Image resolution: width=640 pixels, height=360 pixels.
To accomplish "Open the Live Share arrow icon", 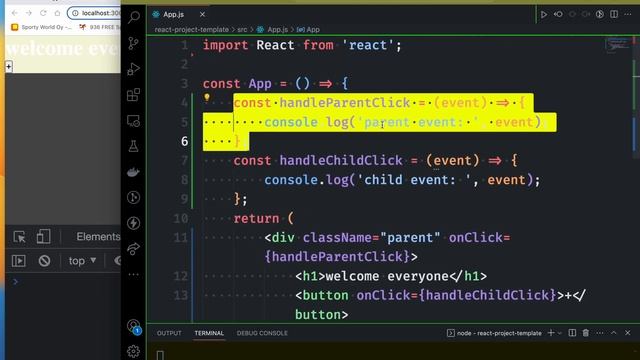I will pyautogui.click(x=133, y=249).
